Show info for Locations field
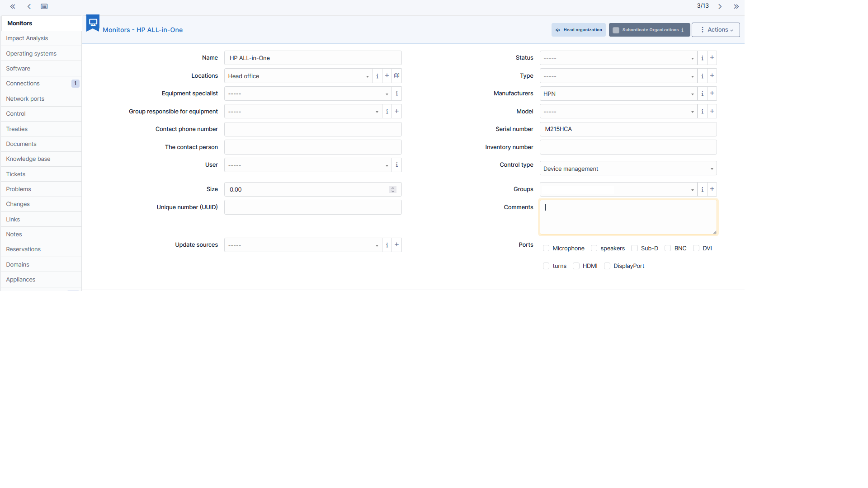Viewport: 868px width, 488px height. point(377,76)
